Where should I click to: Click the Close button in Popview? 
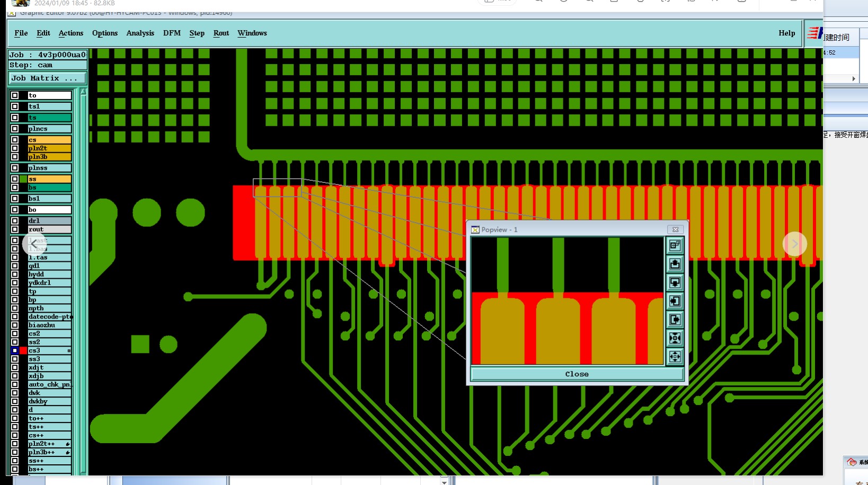577,374
